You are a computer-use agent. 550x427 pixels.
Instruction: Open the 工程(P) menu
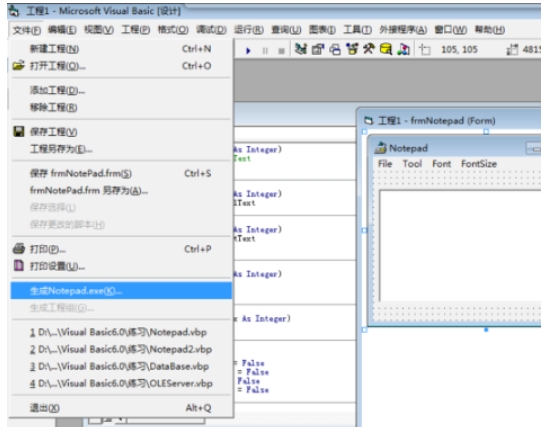135,30
